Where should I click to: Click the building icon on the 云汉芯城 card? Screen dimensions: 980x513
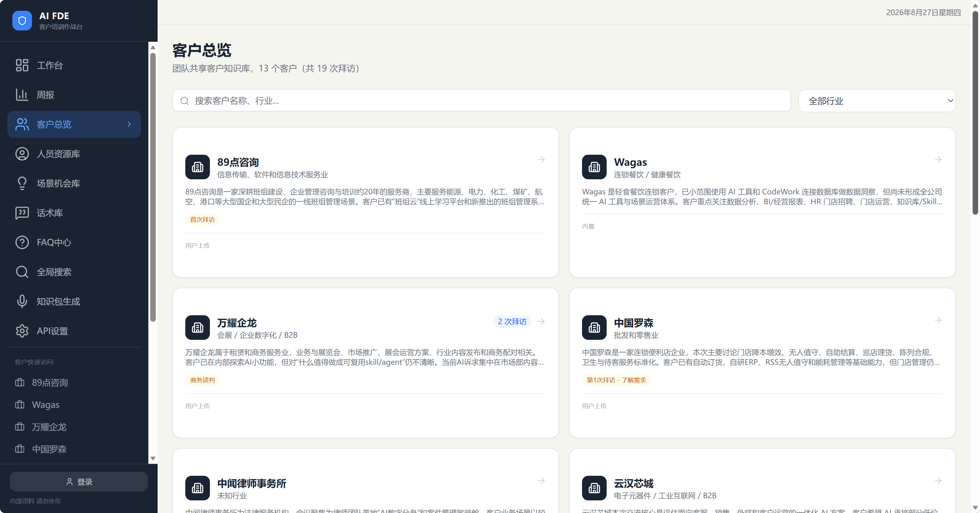(x=594, y=488)
